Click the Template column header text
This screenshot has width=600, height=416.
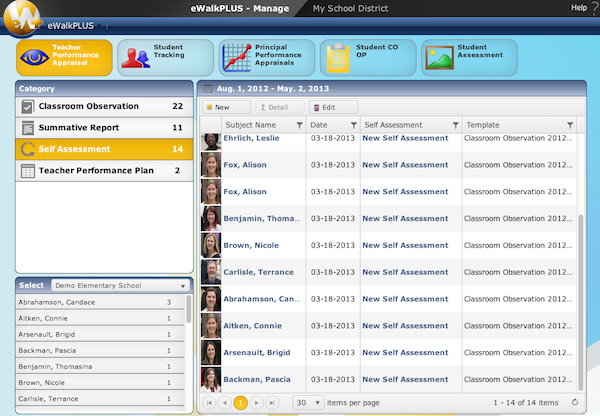[x=483, y=125]
